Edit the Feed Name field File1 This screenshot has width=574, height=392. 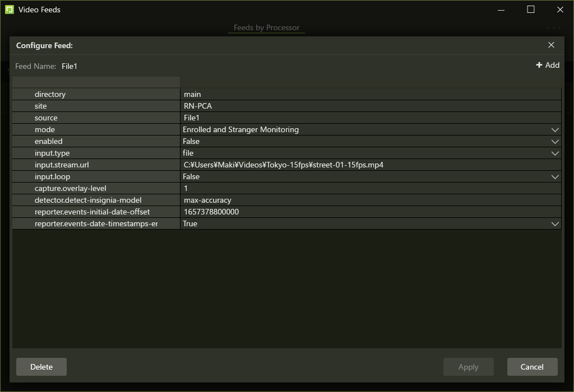click(70, 66)
